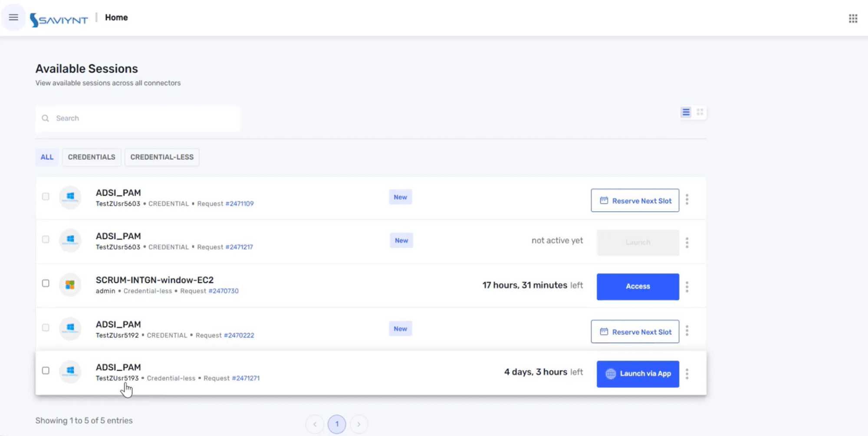Check the checkbox for the first ADSI_PAM session
The image size is (868, 436).
click(46, 197)
